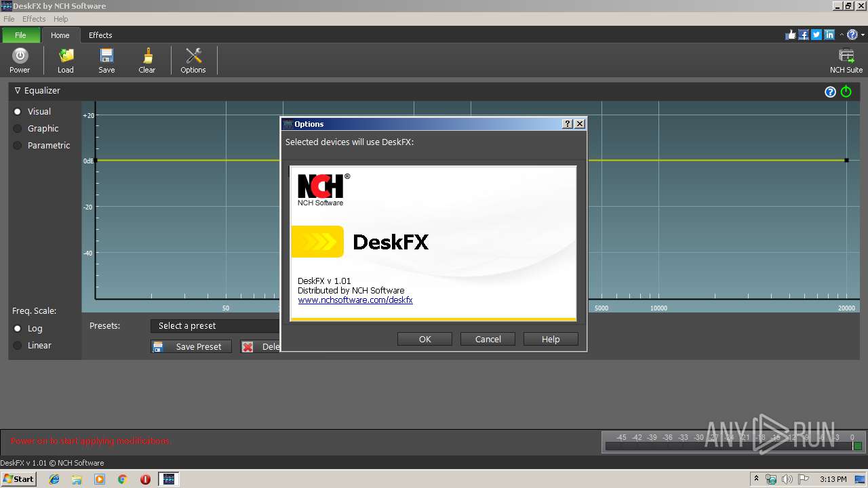Screen dimensions: 868x488
Task: Click the Power toolbar icon
Action: [x=20, y=60]
